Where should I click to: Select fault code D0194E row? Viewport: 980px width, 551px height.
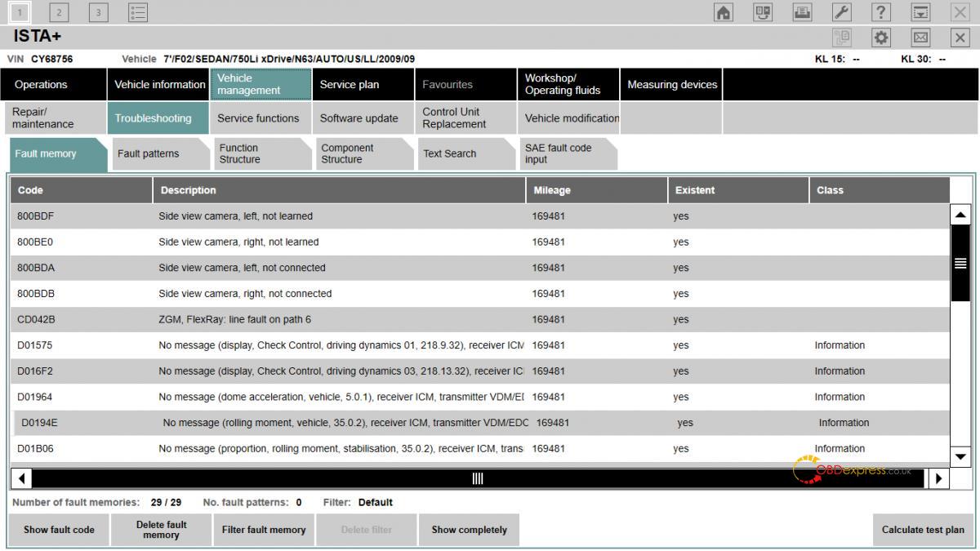480,423
